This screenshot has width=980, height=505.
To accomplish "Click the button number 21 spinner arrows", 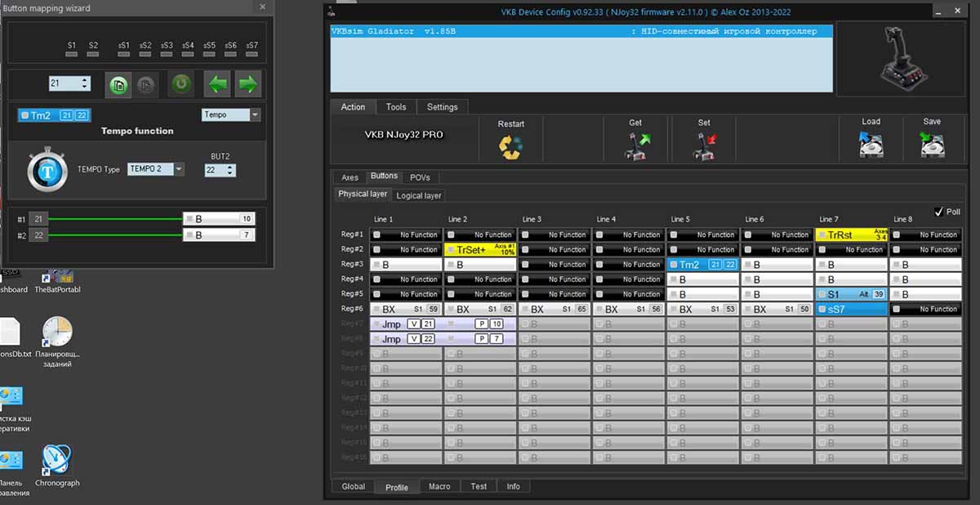I will click(x=86, y=83).
